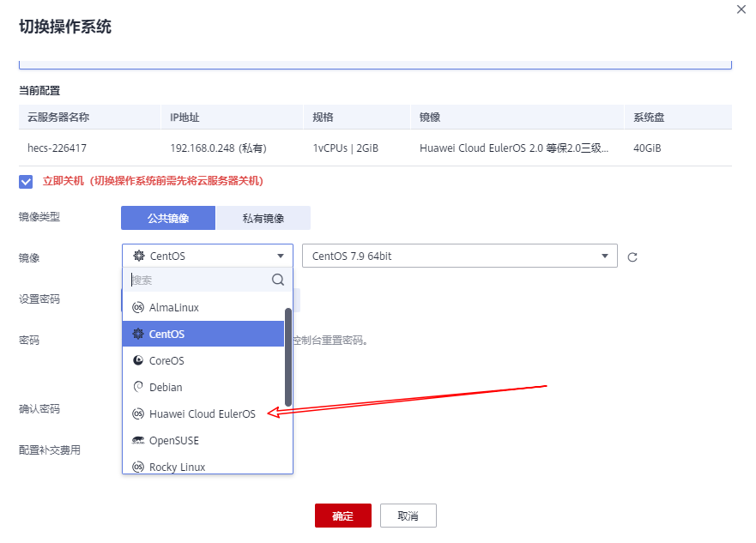
Task: Click the OpenSUSE chameleon icon
Action: pos(137,440)
